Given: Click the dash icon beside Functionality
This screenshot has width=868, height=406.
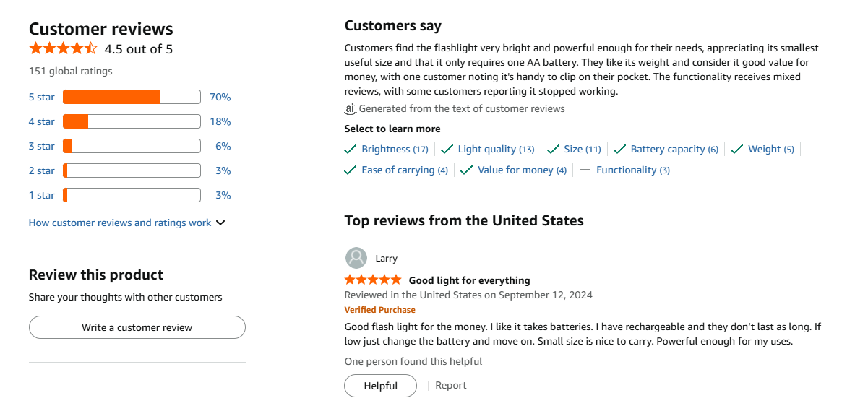Looking at the screenshot, I should (585, 170).
